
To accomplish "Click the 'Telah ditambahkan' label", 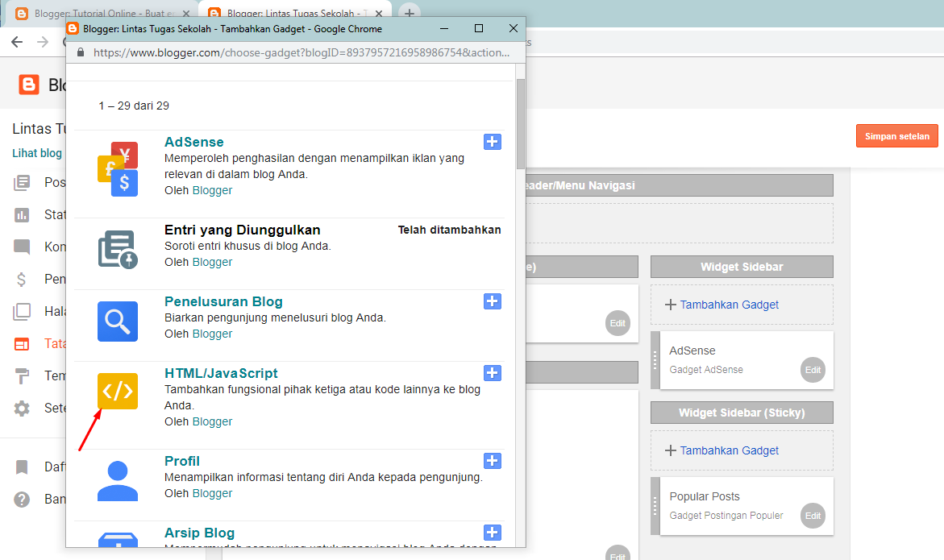I will (x=449, y=230).
